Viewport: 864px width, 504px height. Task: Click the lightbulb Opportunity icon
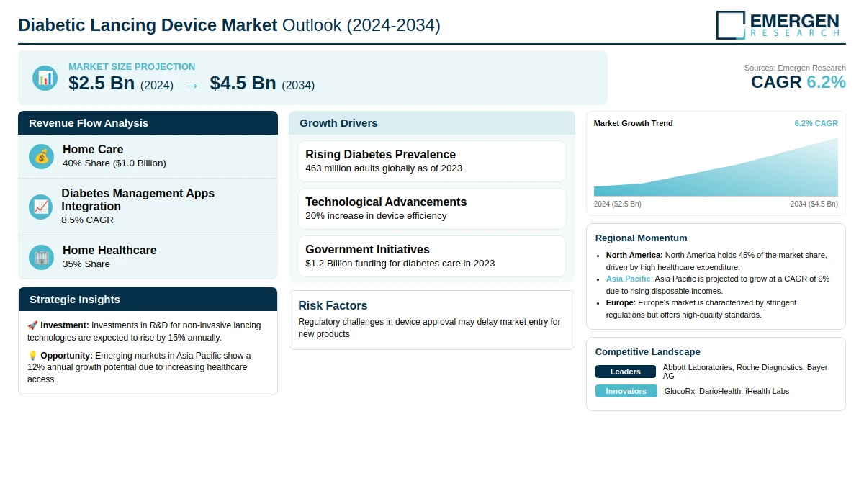coord(32,356)
